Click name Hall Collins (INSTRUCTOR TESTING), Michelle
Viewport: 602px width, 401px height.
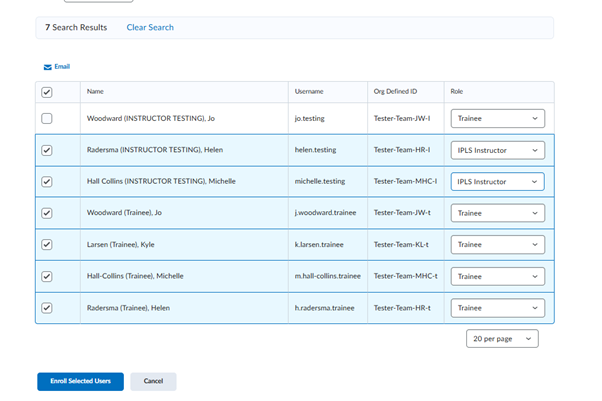161,181
